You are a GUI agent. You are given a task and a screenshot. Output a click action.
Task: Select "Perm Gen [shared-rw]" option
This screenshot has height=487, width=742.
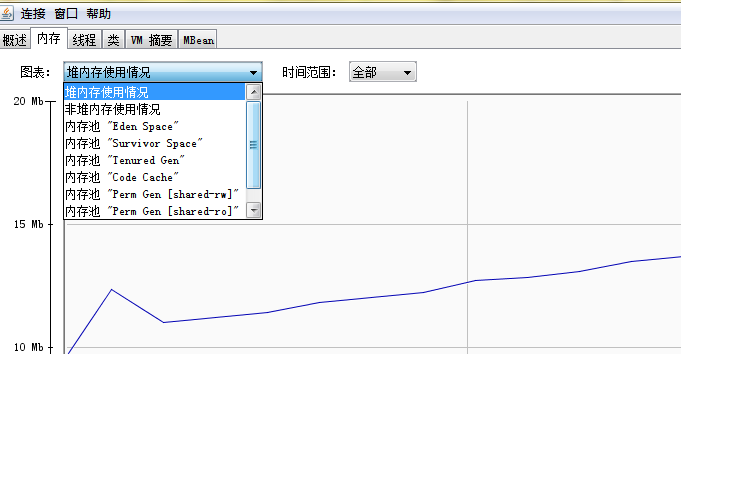[x=155, y=195]
